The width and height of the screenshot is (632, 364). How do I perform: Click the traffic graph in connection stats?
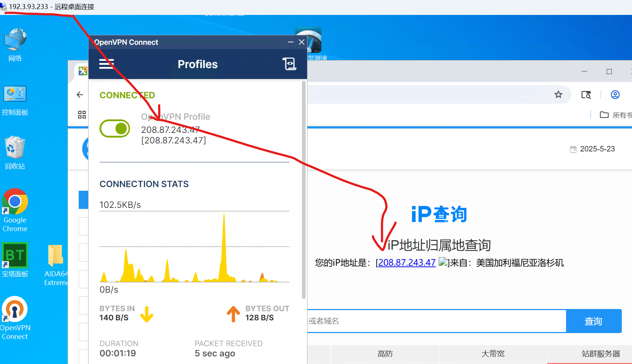[195, 247]
